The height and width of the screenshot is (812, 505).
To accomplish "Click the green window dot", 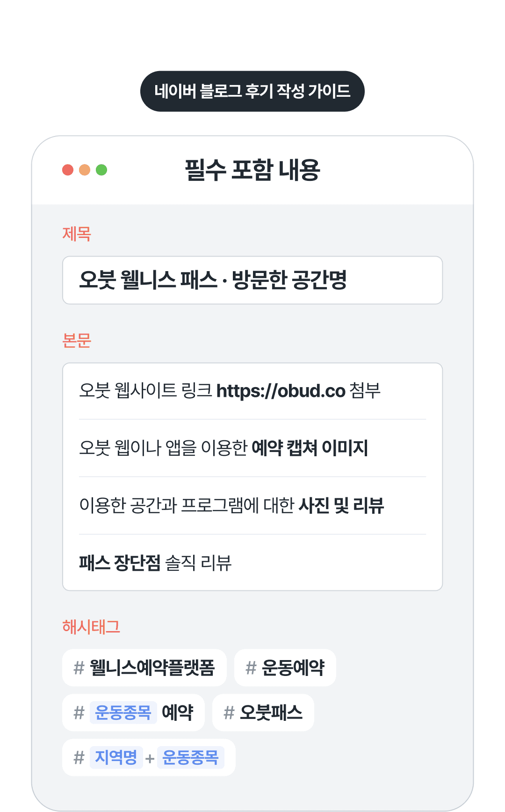I will (x=101, y=170).
